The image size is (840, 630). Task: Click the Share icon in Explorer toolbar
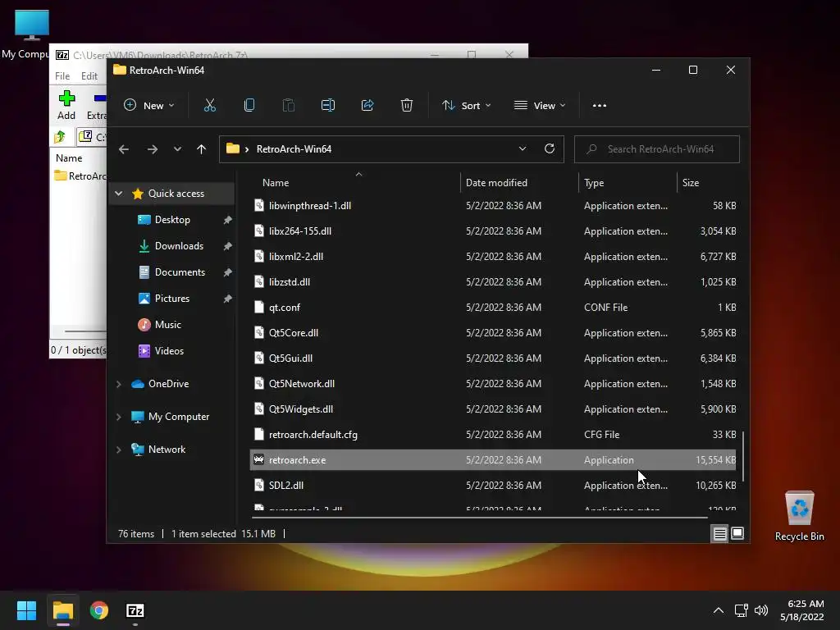coord(367,106)
